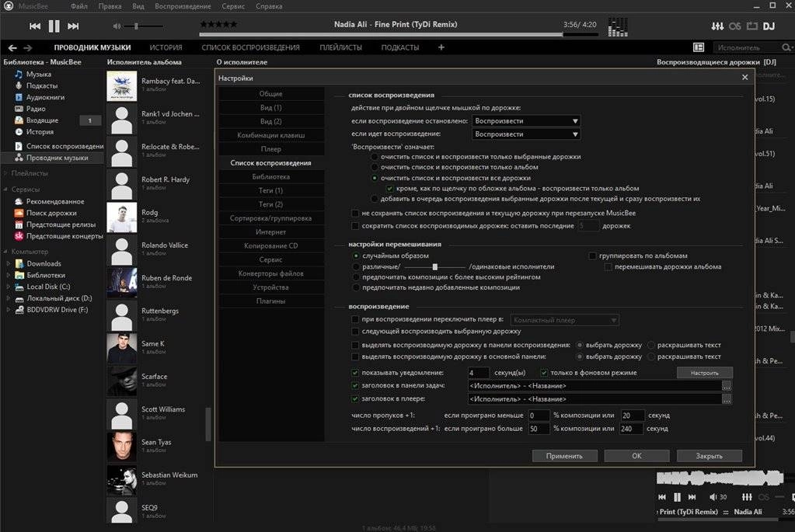This screenshot has width=795, height=532.
Task: Click the Настроить notification button
Action: point(705,373)
